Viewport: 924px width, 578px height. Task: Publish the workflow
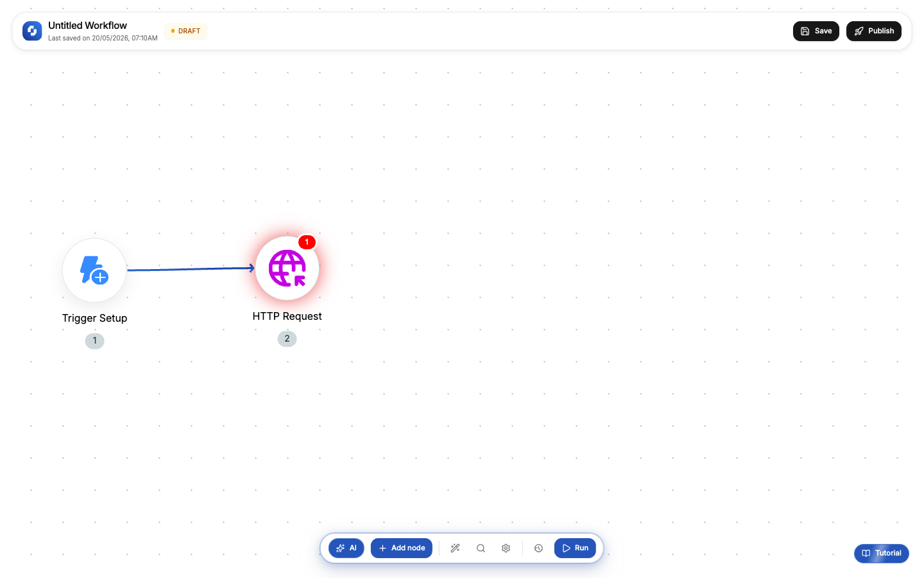point(874,31)
